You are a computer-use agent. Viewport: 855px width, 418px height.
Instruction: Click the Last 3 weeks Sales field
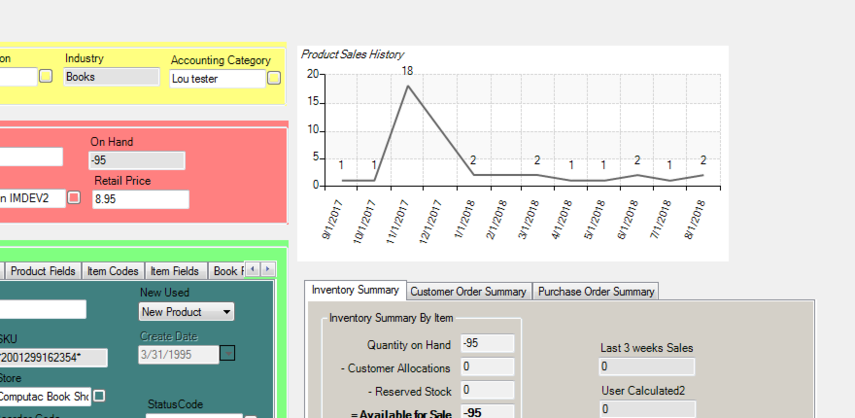pyautogui.click(x=647, y=367)
